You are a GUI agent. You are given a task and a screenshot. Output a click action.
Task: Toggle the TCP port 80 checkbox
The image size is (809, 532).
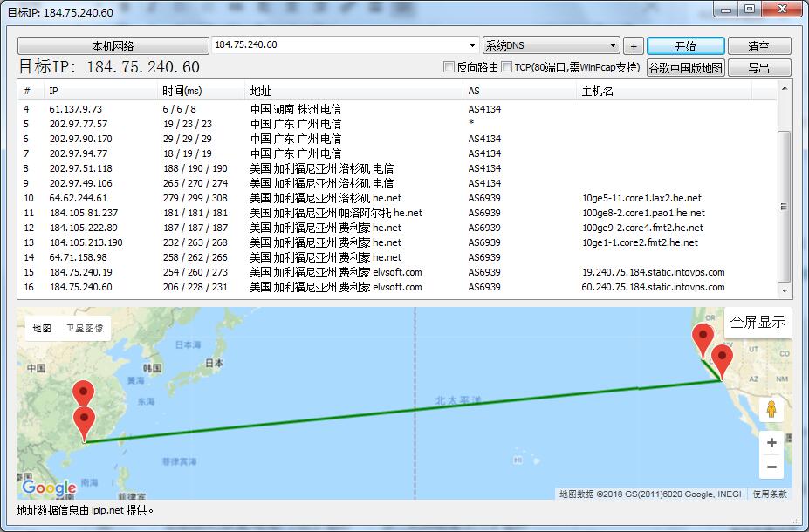pos(507,67)
